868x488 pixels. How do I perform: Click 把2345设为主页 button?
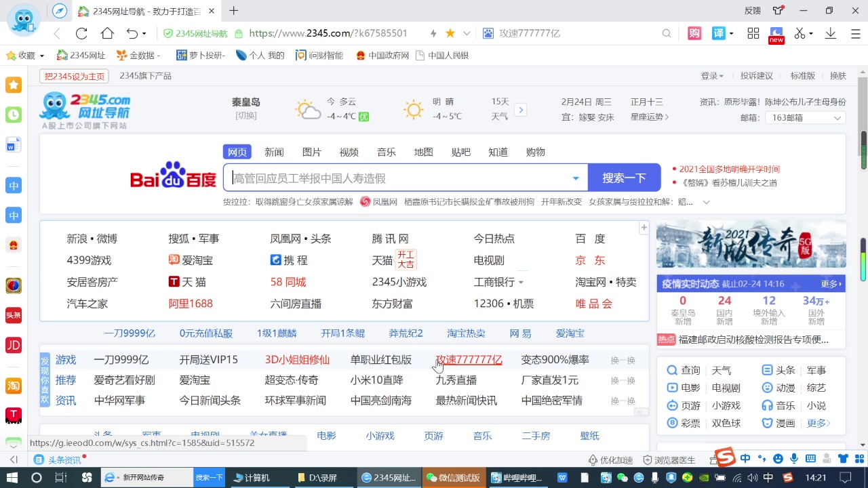click(x=75, y=76)
